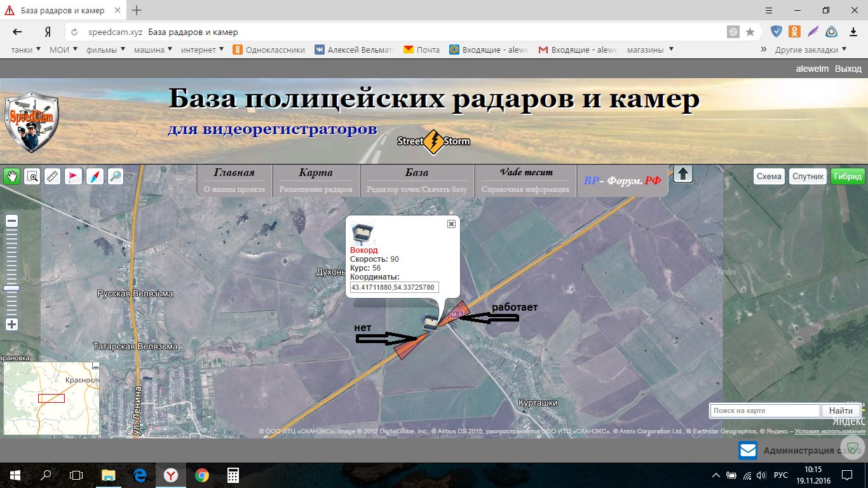The height and width of the screenshot is (488, 868).
Task: Expand Другие закладки bookmarks folder
Action: pyautogui.click(x=811, y=50)
